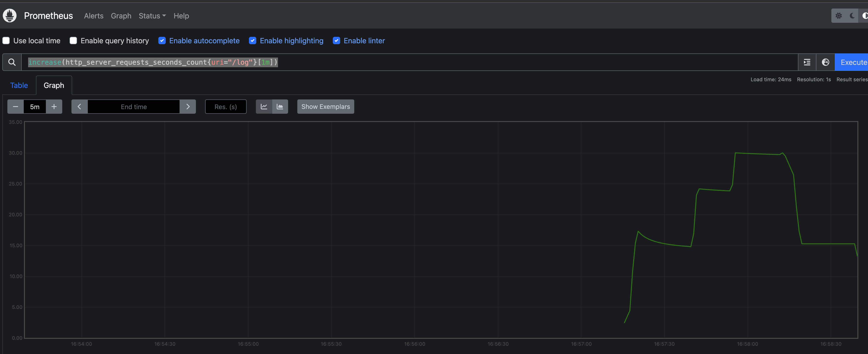
Task: Toggle the Enable query history checkbox
Action: (x=73, y=41)
